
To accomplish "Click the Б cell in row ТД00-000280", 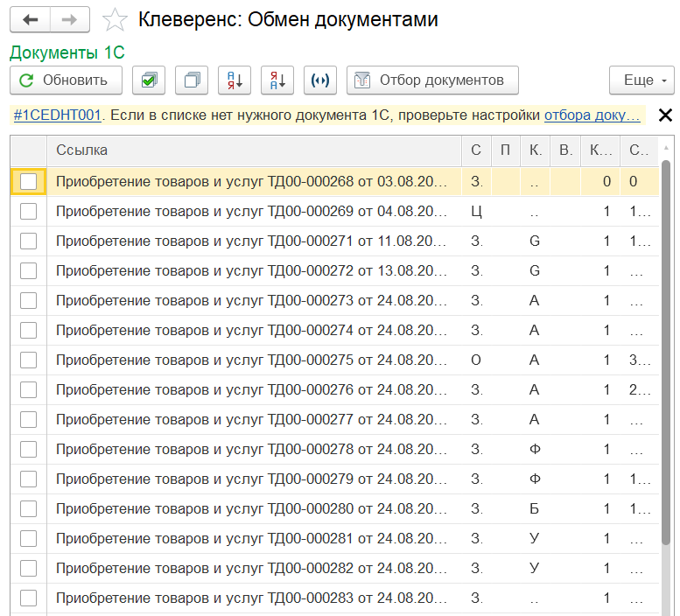I will (x=535, y=509).
